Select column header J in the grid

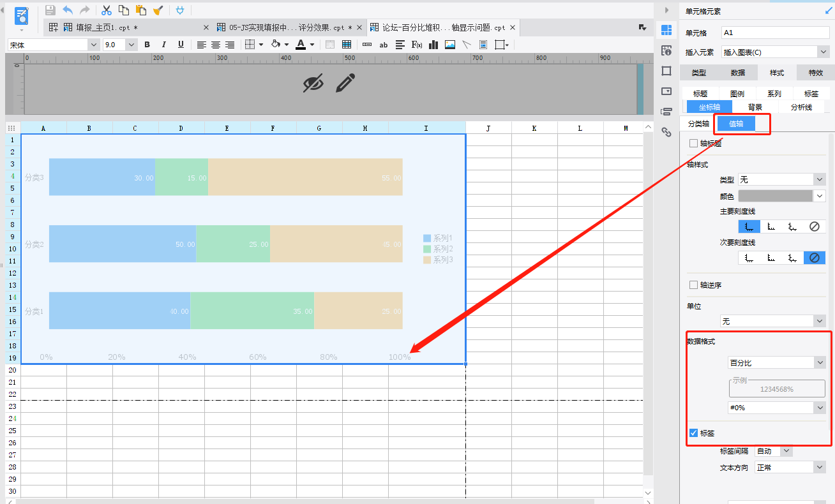coord(488,128)
